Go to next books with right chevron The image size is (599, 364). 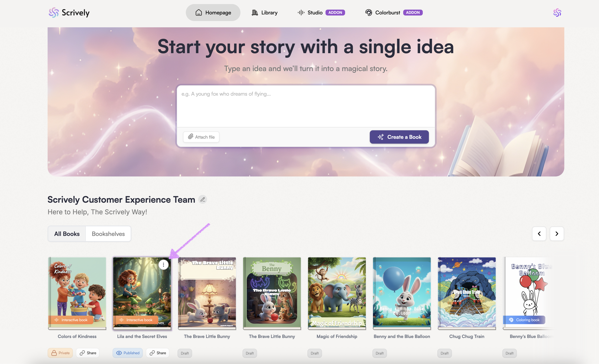[557, 234]
